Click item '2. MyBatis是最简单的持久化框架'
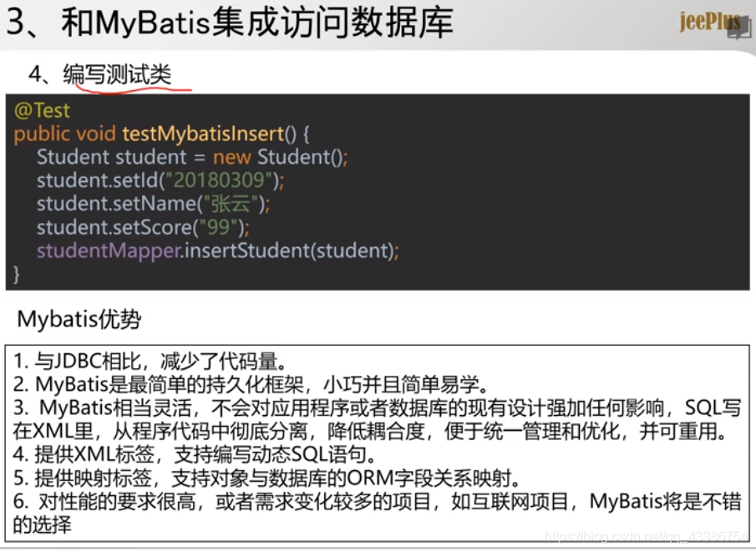Screen dimensions: 756x552 251,384
